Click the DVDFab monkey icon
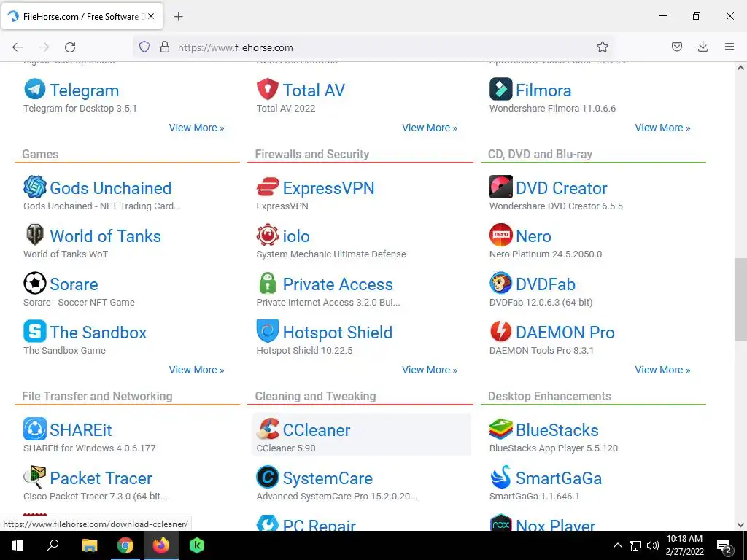 point(500,283)
